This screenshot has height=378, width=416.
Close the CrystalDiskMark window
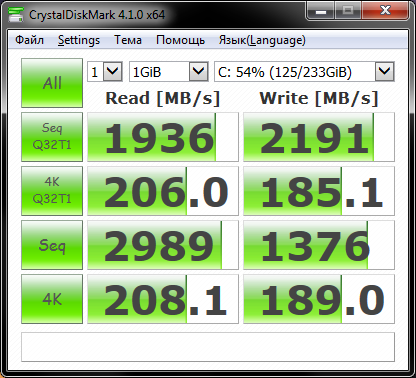pyautogui.click(x=385, y=11)
